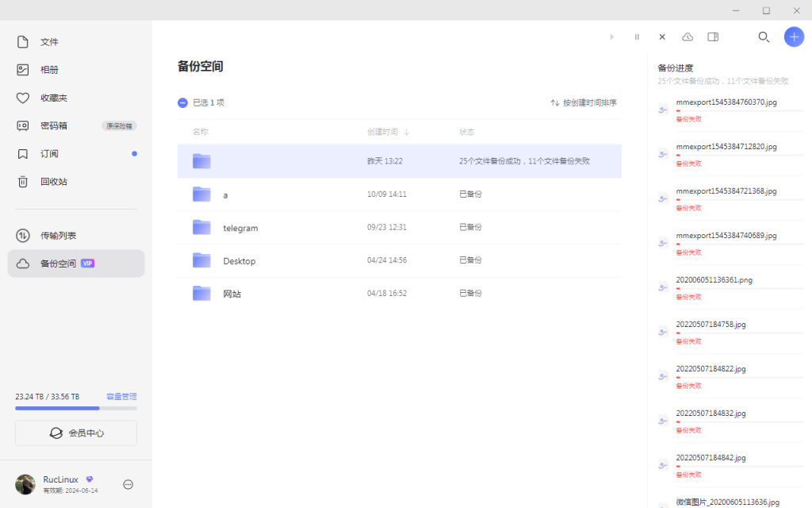Switch to 相册 in the sidebar
This screenshot has width=812, height=508.
[48, 69]
